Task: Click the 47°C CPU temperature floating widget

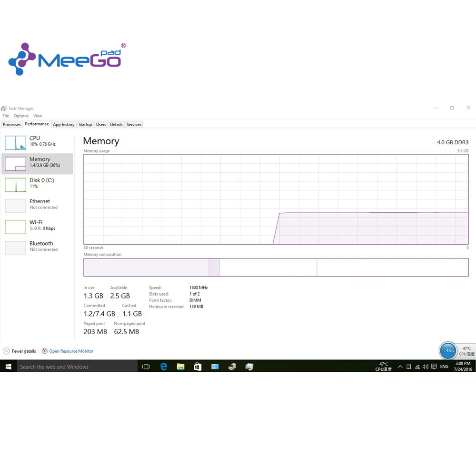Action: point(466,351)
